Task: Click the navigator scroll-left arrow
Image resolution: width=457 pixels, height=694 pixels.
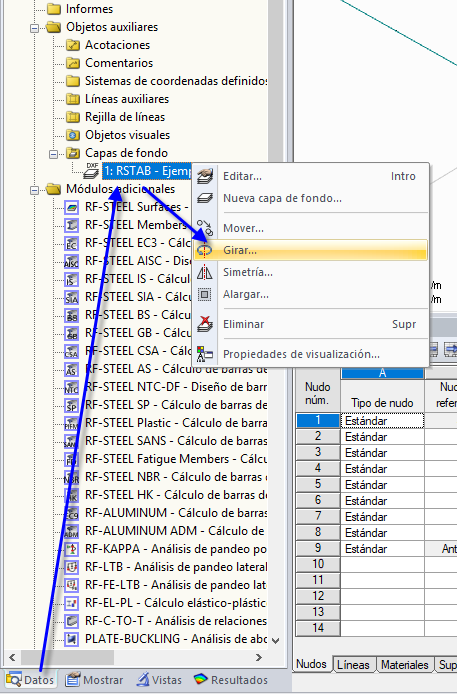Action: click(x=12, y=658)
